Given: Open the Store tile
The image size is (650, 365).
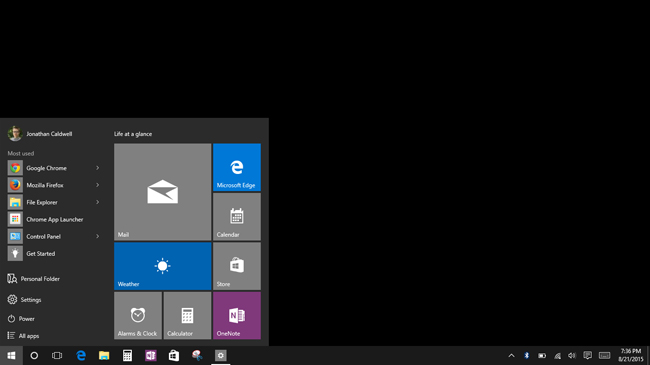Looking at the screenshot, I should point(237,266).
